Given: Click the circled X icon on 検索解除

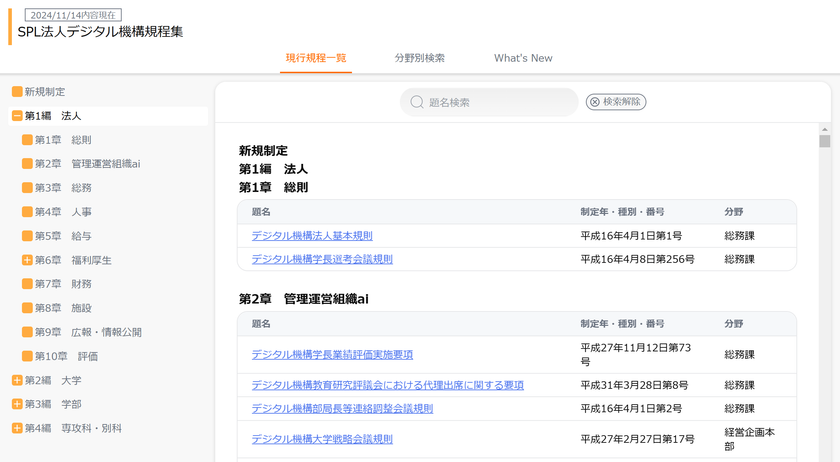Looking at the screenshot, I should click(x=595, y=102).
